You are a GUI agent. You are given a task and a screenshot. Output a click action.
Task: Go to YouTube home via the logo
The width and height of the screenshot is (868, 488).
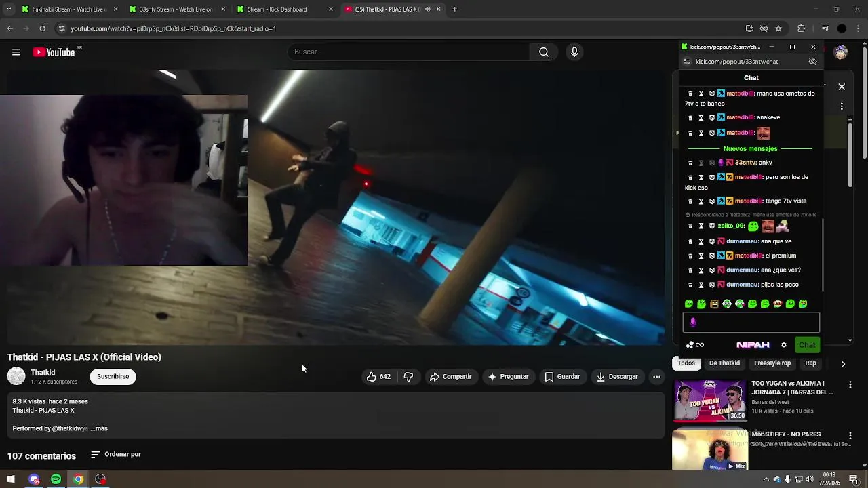54,52
